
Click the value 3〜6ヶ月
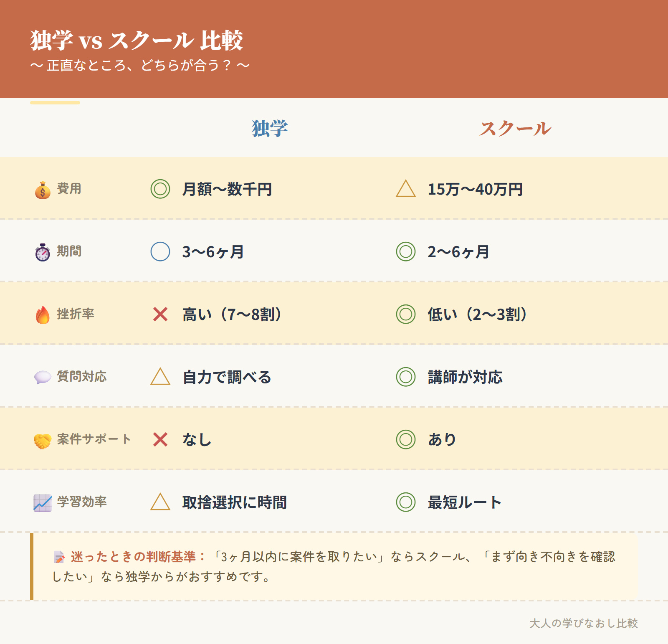click(213, 252)
